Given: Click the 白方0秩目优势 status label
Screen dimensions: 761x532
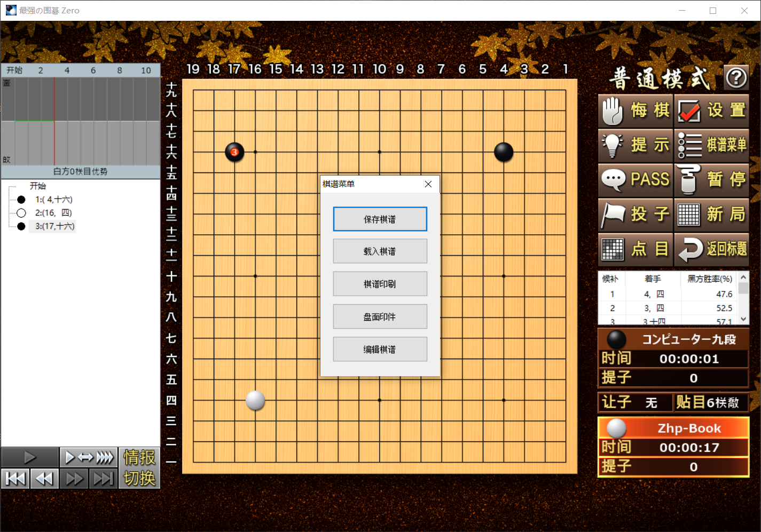Looking at the screenshot, I should coord(80,172).
